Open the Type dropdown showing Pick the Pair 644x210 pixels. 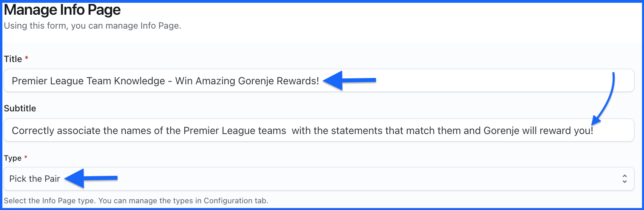318,179
